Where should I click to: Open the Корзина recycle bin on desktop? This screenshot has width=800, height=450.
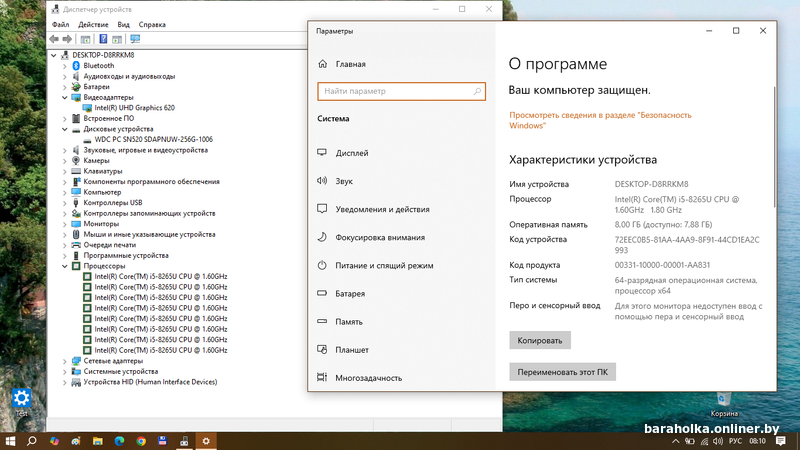[724, 404]
